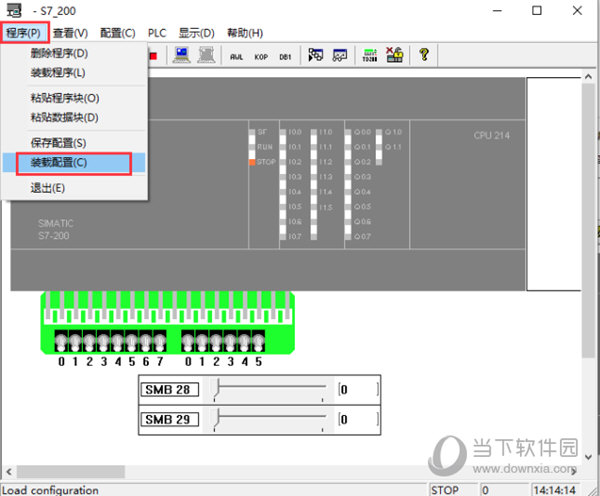Choose 保存配置(S) from the menu
Screen dimensions: 600x496
coord(74,143)
